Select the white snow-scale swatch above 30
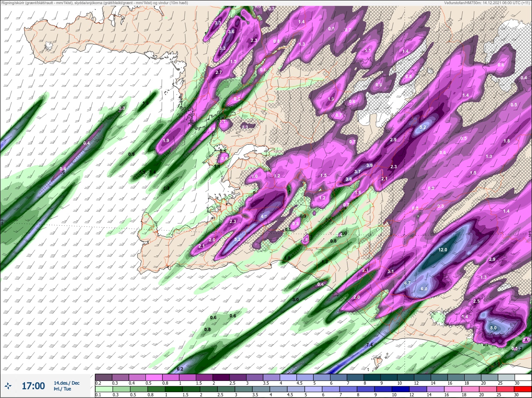532x398 pixels. pyautogui.click(x=523, y=378)
